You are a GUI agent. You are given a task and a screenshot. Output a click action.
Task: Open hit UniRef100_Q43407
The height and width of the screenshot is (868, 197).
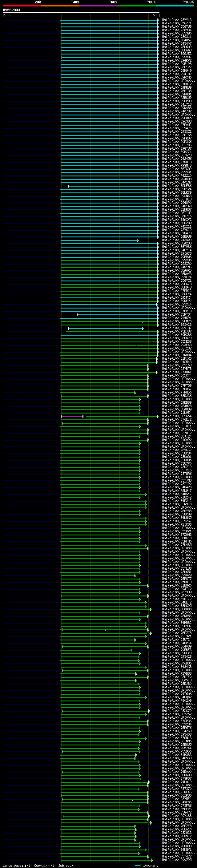pos(176,43)
